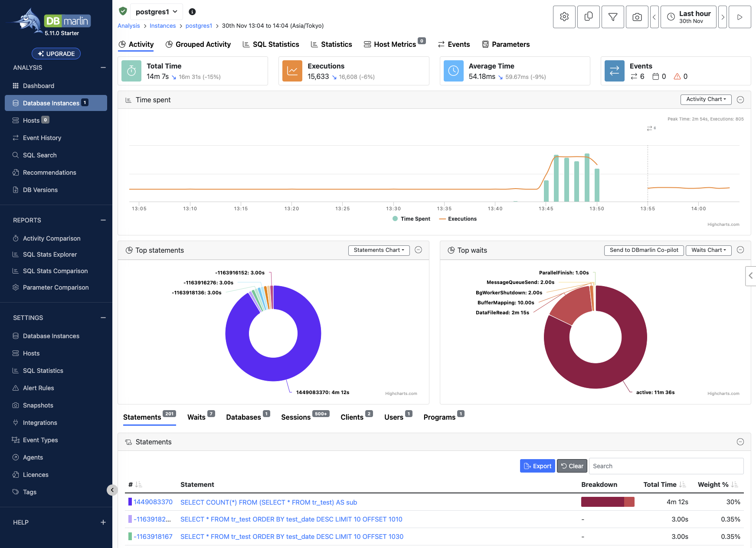
Task: Expand the HELP sidebar section
Action: (103, 522)
